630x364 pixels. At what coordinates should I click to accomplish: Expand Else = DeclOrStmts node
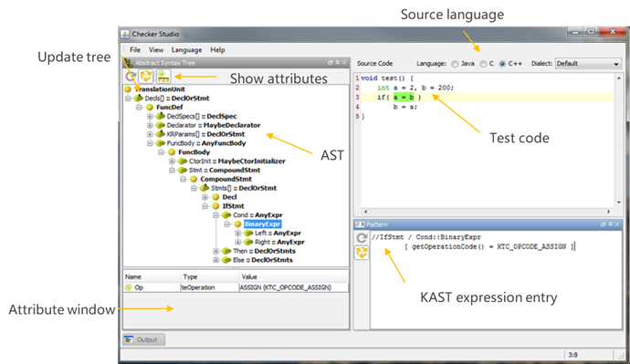[215, 260]
